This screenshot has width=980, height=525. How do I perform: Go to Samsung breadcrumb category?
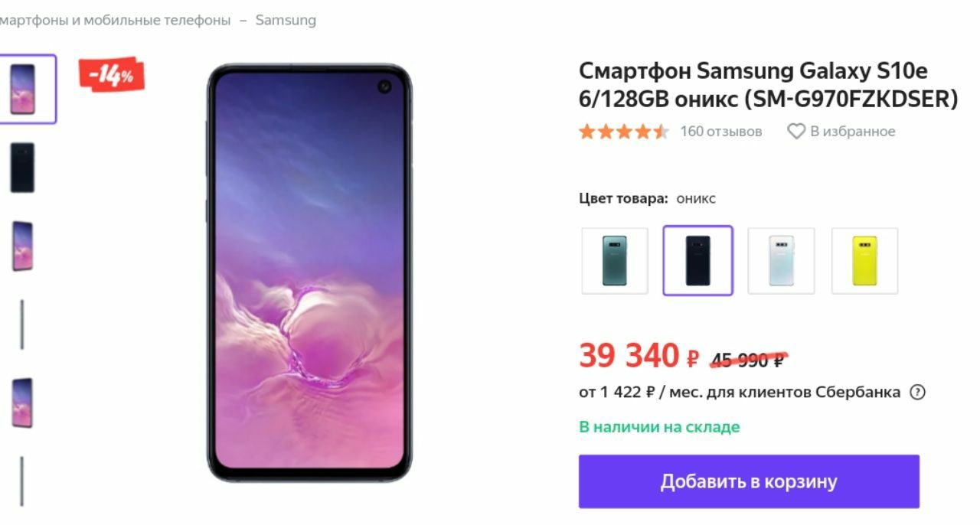tap(286, 21)
